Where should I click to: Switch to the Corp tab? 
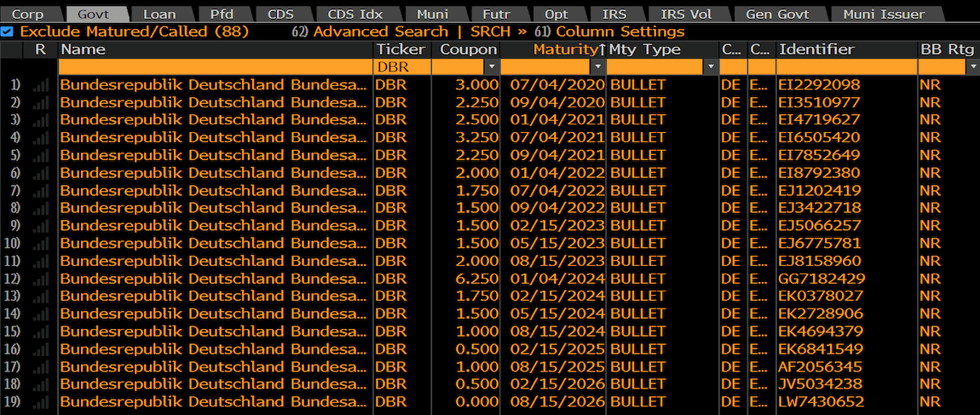[28, 14]
